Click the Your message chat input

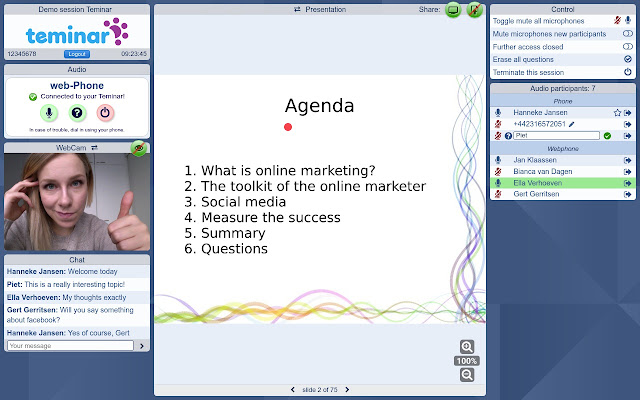pos(70,346)
